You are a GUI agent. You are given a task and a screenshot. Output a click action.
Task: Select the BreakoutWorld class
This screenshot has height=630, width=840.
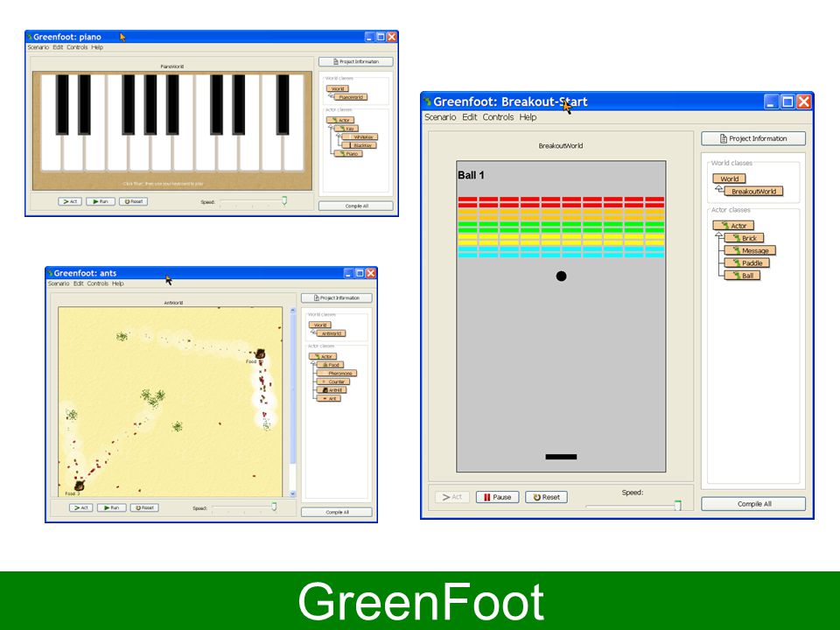point(753,192)
